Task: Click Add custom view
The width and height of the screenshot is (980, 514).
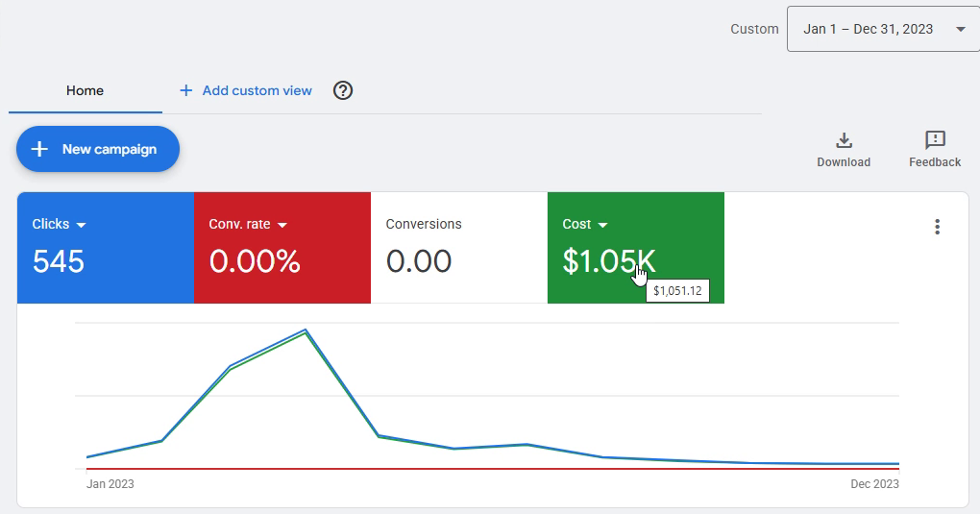Action: 257,90
